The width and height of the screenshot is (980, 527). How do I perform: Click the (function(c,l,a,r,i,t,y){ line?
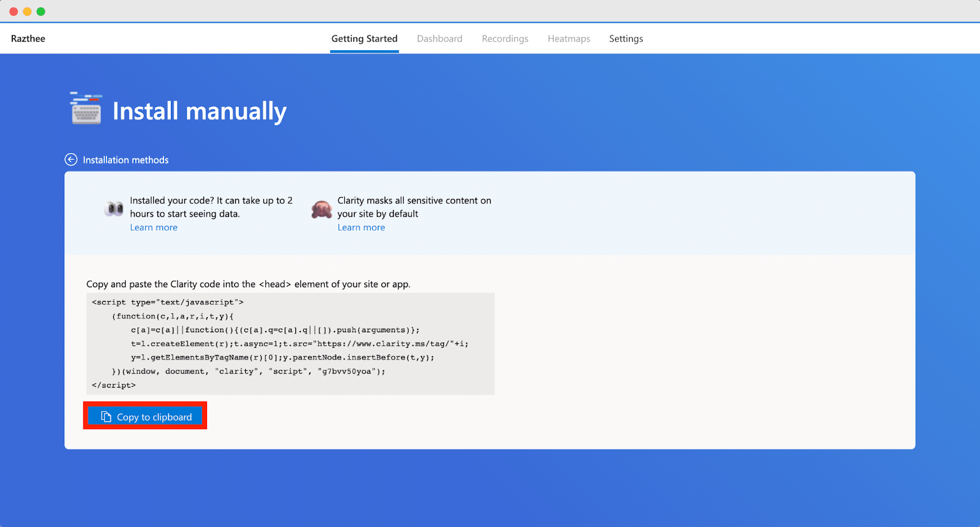coord(173,316)
